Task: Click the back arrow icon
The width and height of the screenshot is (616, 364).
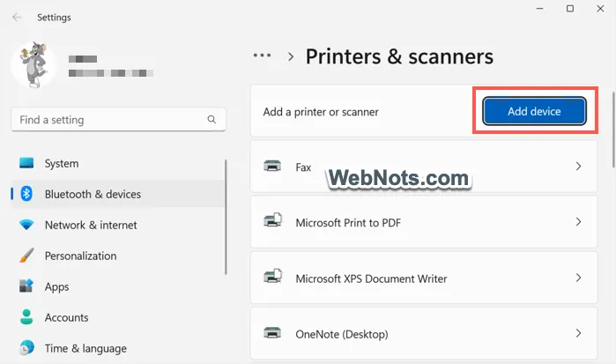Action: (17, 18)
